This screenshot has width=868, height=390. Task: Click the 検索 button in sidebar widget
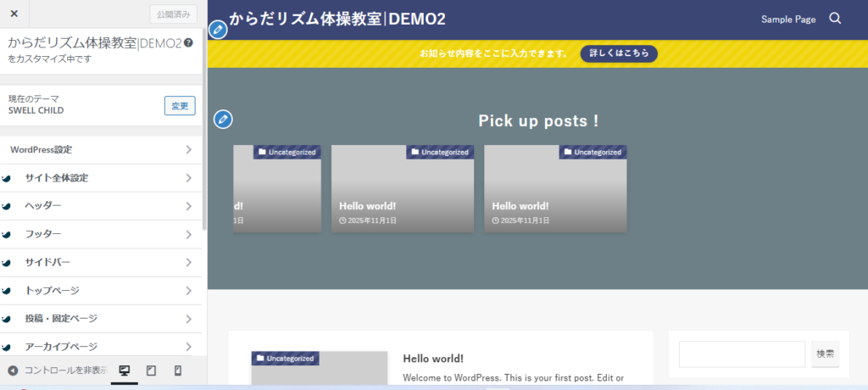[x=825, y=354]
